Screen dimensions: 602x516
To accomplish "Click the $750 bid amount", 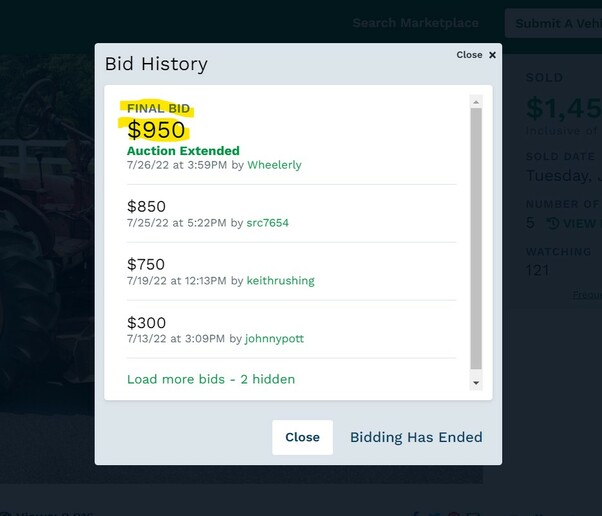I will tap(146, 265).
